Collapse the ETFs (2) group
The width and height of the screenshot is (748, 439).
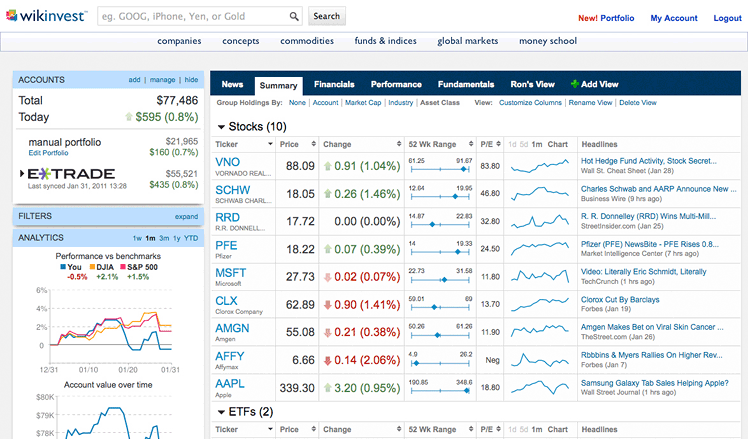click(x=221, y=412)
